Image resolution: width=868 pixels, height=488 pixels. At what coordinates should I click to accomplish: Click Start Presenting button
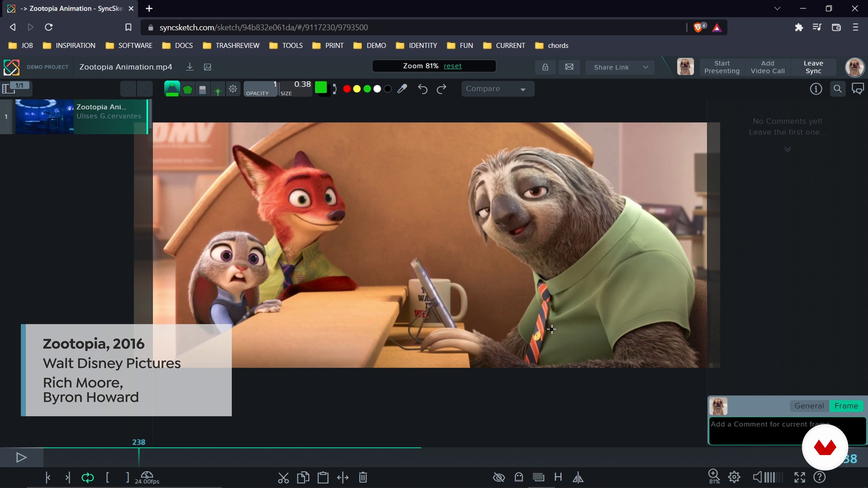722,67
